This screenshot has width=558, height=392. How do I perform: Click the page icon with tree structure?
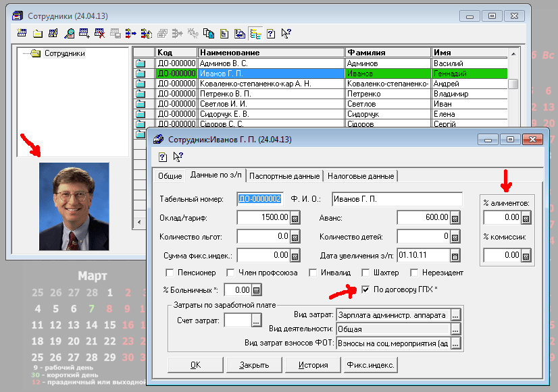click(x=224, y=34)
